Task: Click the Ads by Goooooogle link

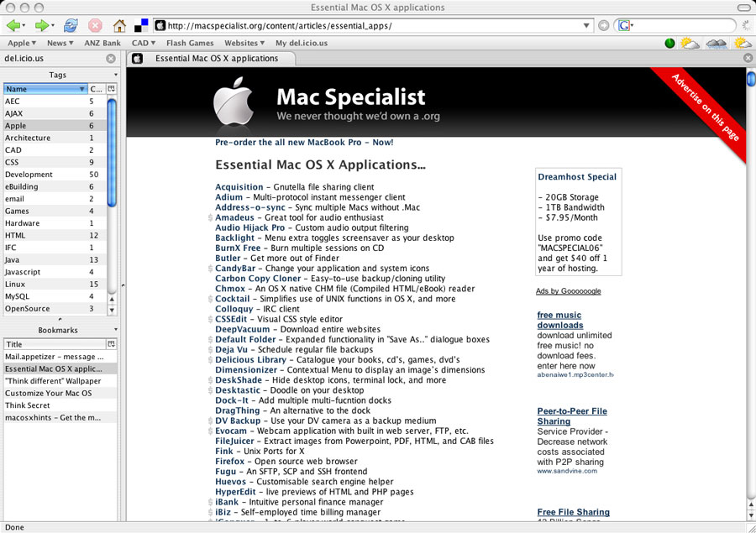Action: click(x=569, y=291)
